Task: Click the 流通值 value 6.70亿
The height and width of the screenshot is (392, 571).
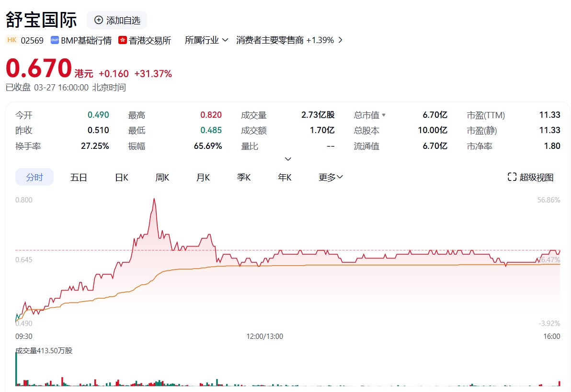Action: (435, 146)
